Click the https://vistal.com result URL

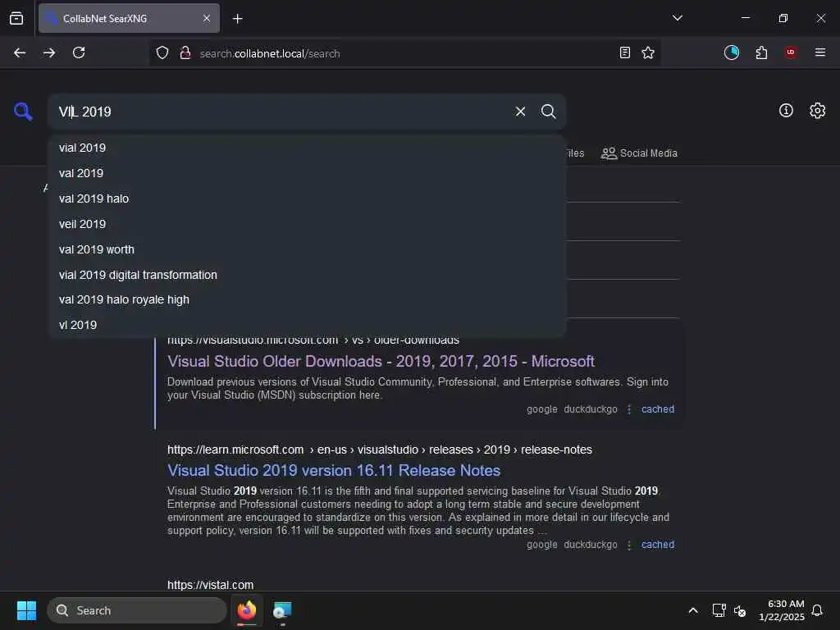[x=210, y=585]
